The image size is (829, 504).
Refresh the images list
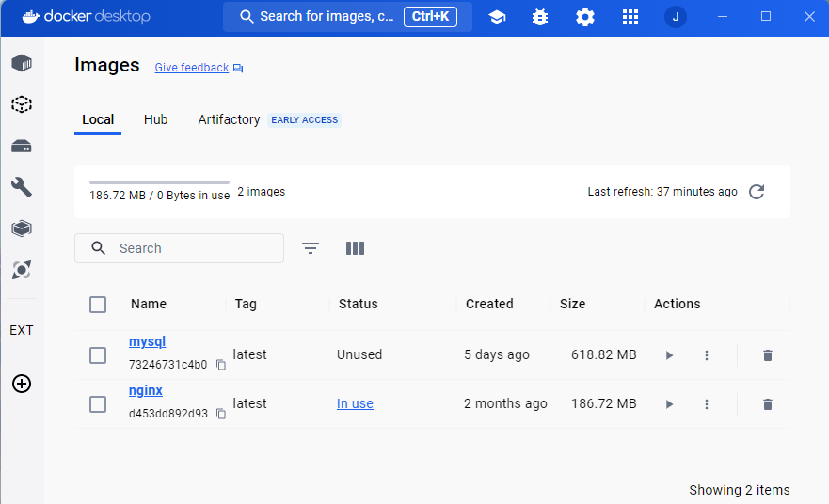tap(757, 192)
